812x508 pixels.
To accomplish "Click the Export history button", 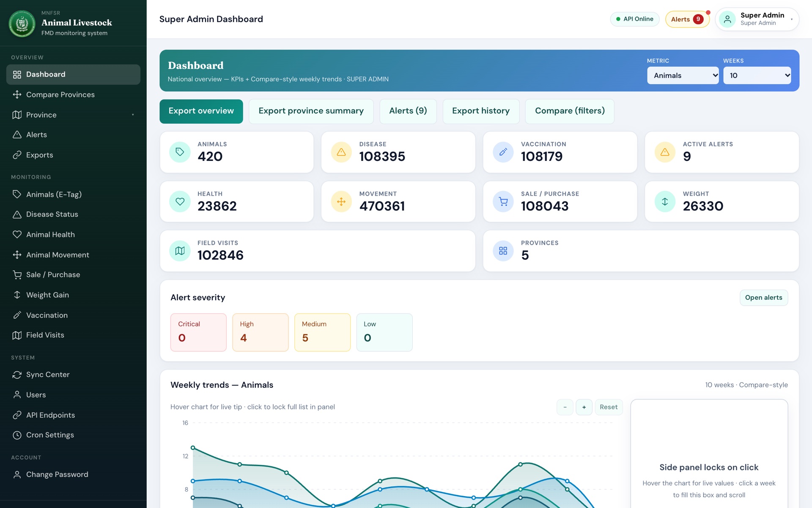I will pos(481,111).
